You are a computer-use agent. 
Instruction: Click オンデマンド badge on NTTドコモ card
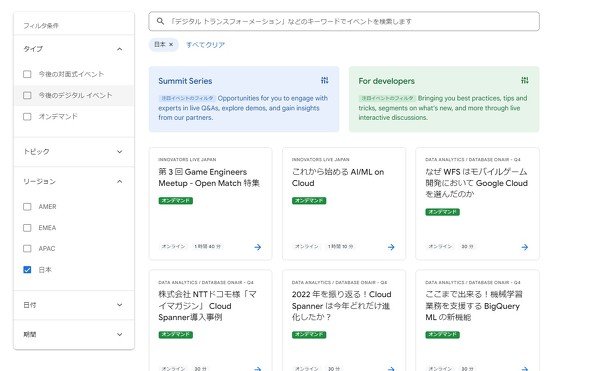(176, 335)
